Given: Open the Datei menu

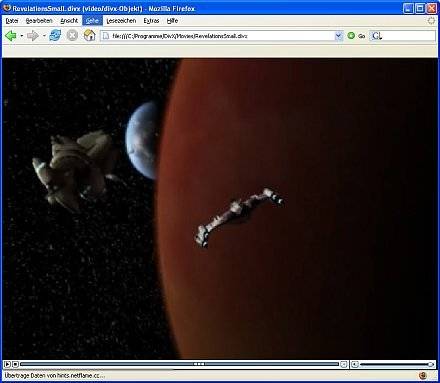Looking at the screenshot, I should (x=12, y=21).
